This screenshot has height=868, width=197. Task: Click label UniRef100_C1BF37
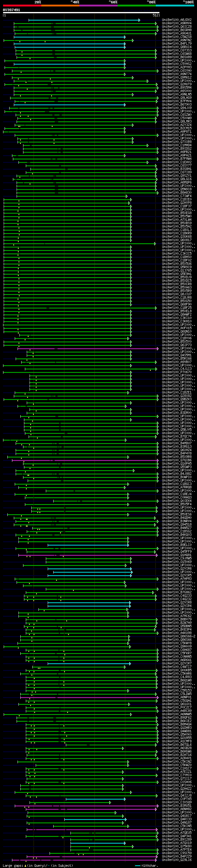(177, 206)
